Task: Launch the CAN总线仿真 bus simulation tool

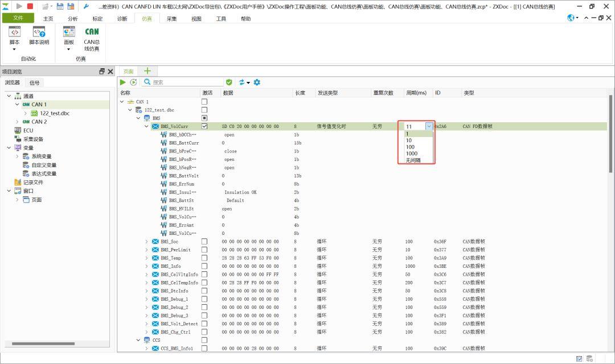Action: click(92, 39)
